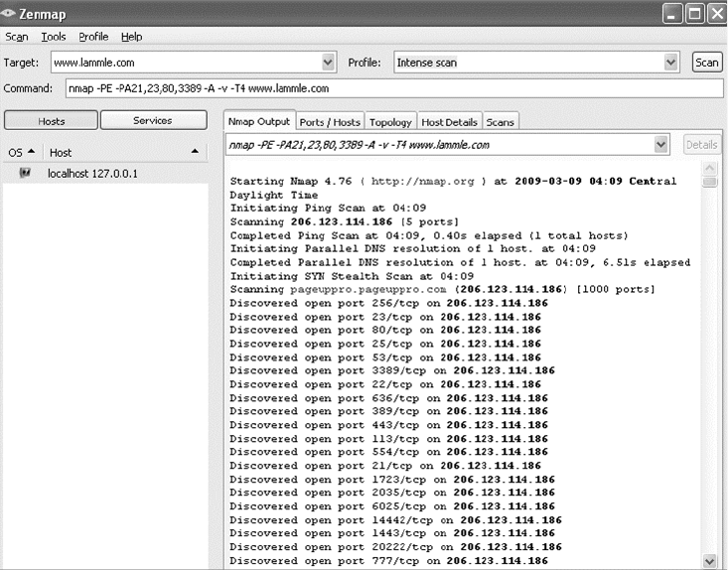Click the 'Discovered open port 23/tcp' line
Image resolution: width=728 pixels, height=570 pixels.
click(x=385, y=317)
